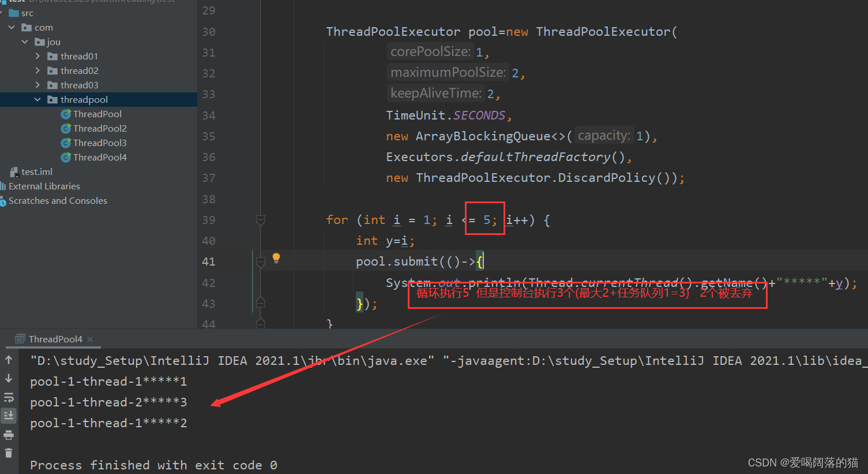Click line number 30 in the gutter
Screen dimensions: 868x474
(x=209, y=31)
